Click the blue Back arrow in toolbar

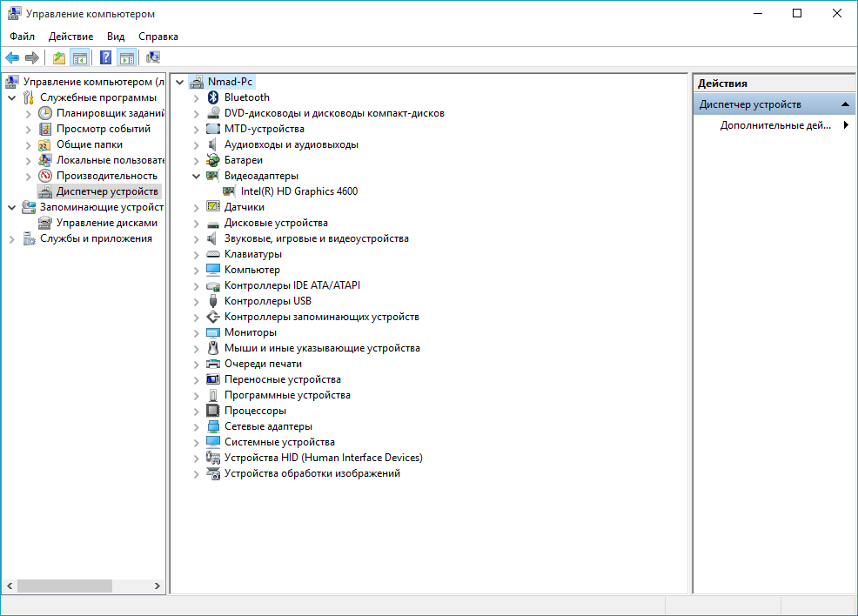(12, 58)
